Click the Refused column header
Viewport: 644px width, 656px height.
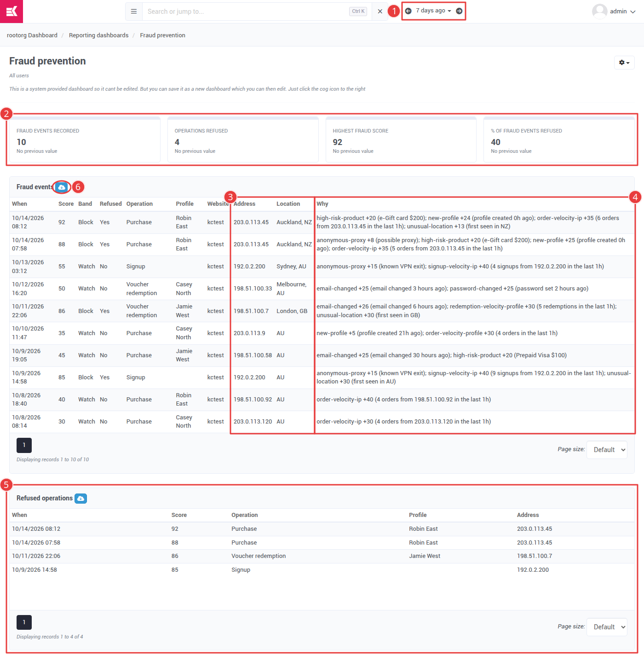coord(111,204)
